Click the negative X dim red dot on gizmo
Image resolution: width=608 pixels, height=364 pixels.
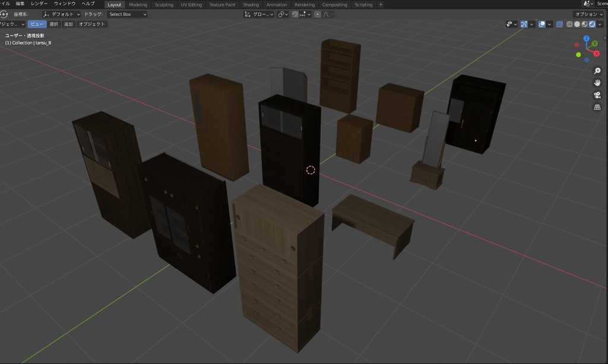577,45
